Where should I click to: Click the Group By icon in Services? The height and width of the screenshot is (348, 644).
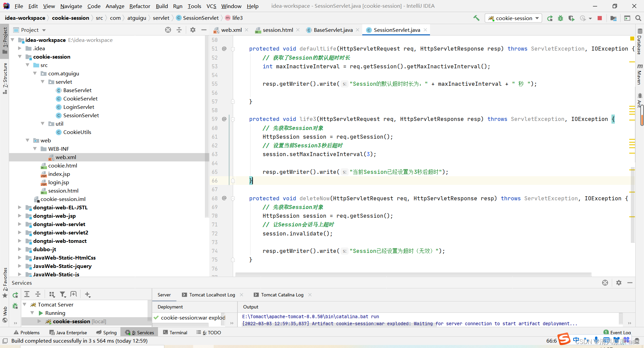(52, 294)
